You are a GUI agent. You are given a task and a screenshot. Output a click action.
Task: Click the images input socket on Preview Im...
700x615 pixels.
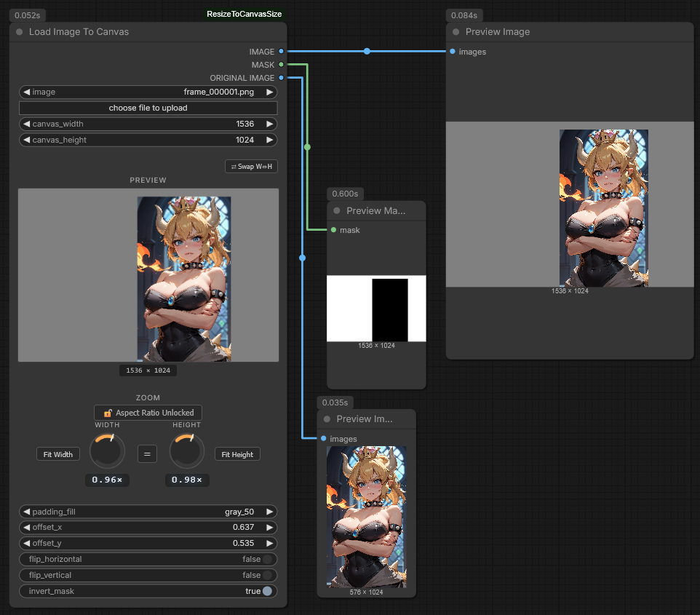point(324,439)
